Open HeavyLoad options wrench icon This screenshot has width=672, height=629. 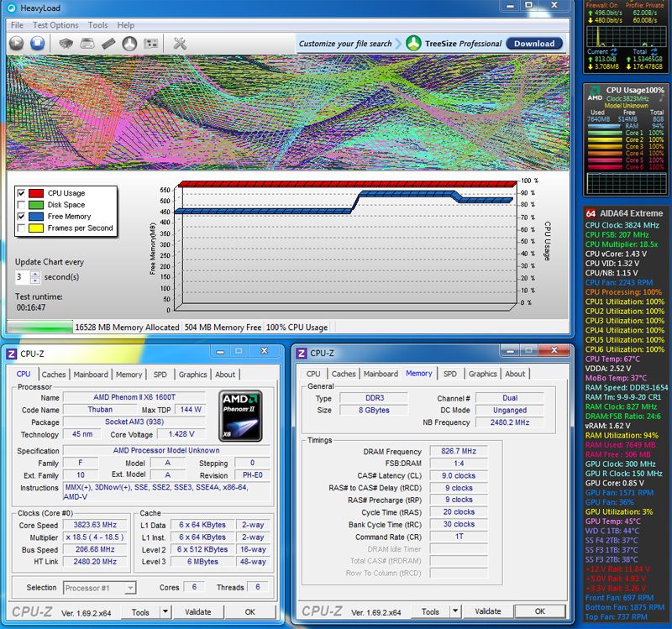click(x=180, y=43)
